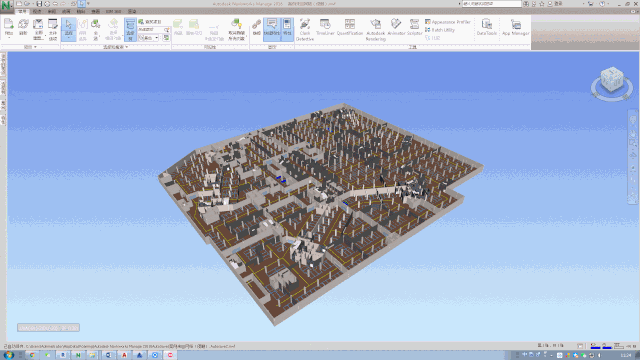Open the DataTools dialog

click(487, 28)
